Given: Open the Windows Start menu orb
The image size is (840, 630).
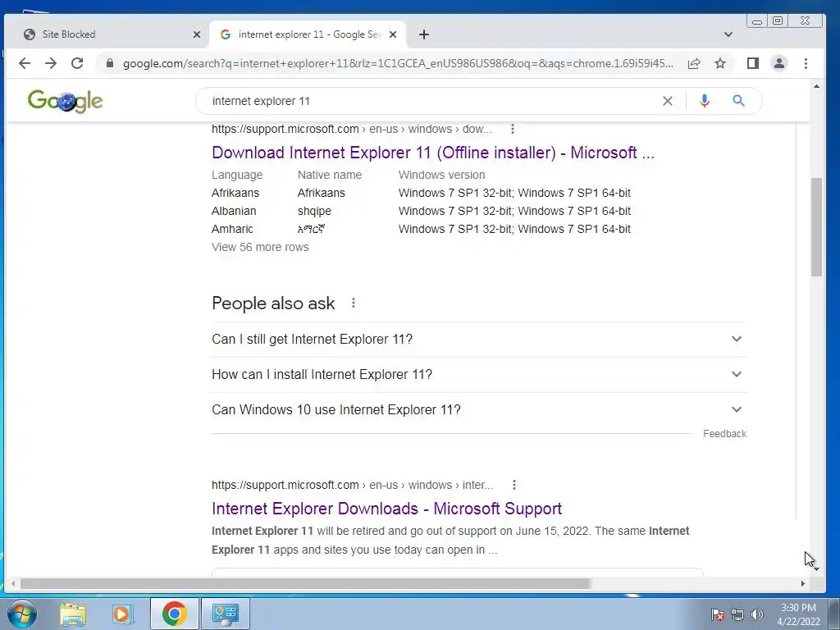Looking at the screenshot, I should click(x=21, y=614).
